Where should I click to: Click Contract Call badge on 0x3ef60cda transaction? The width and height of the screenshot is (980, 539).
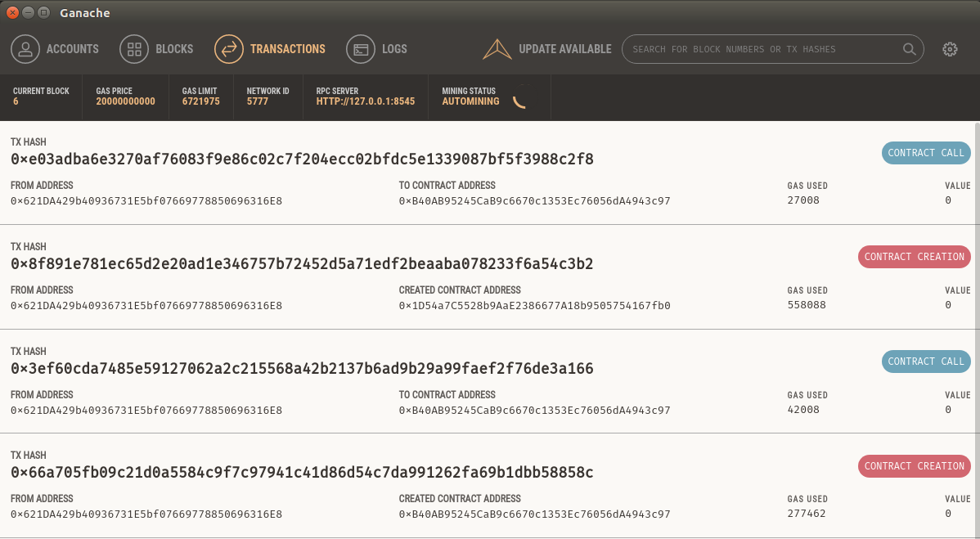click(x=926, y=362)
